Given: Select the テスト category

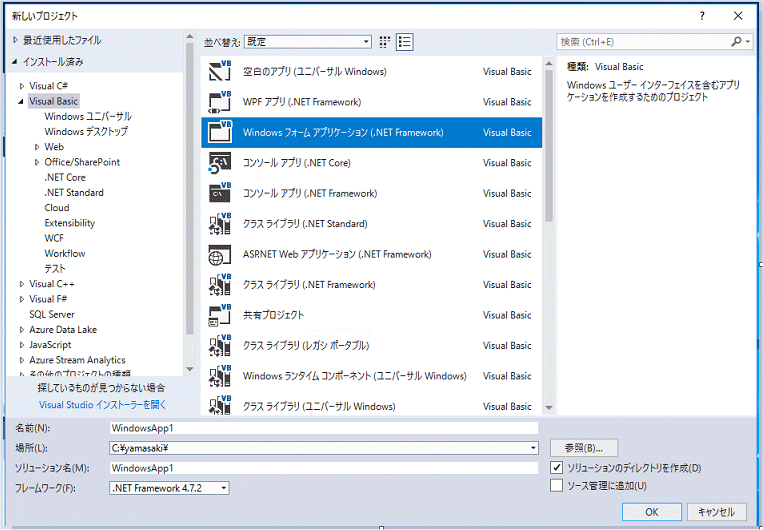Looking at the screenshot, I should (54, 269).
